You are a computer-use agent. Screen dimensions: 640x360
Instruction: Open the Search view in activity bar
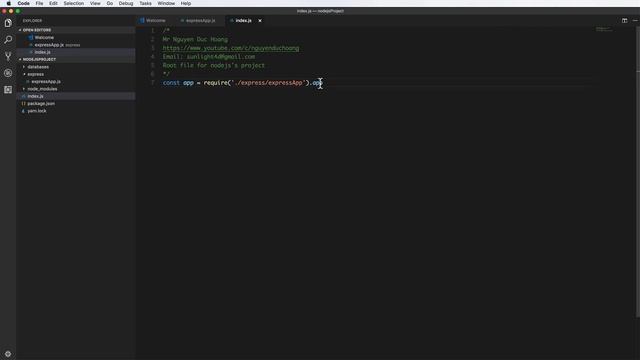click(x=8, y=40)
